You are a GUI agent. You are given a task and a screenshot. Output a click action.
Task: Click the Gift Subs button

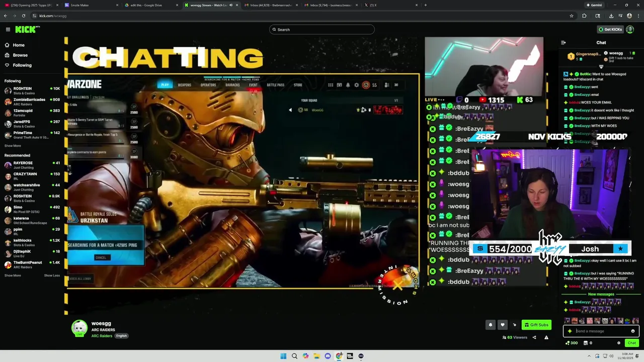tap(536, 325)
